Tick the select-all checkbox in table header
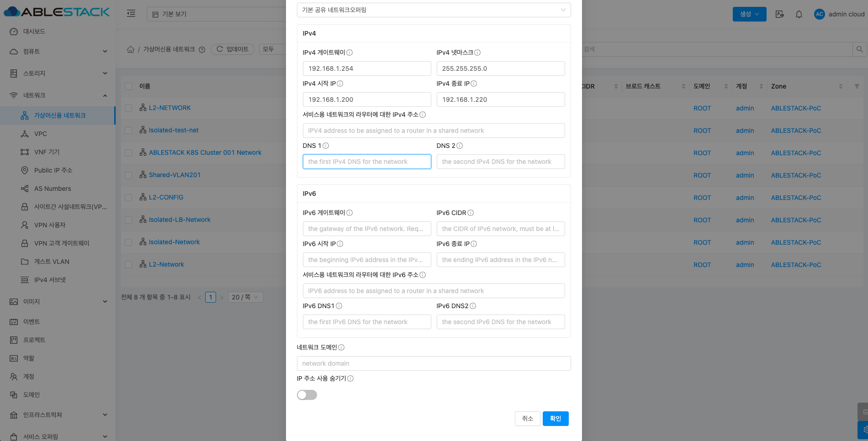The height and width of the screenshot is (441, 868). click(x=128, y=86)
